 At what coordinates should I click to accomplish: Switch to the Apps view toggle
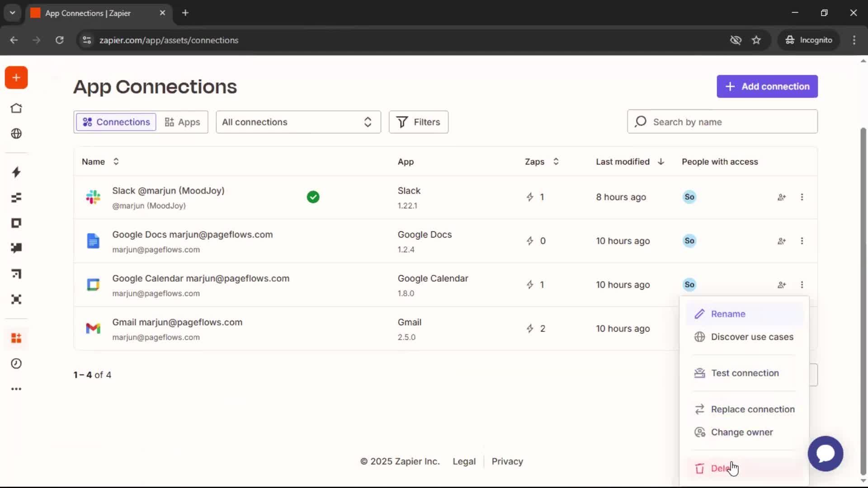182,122
